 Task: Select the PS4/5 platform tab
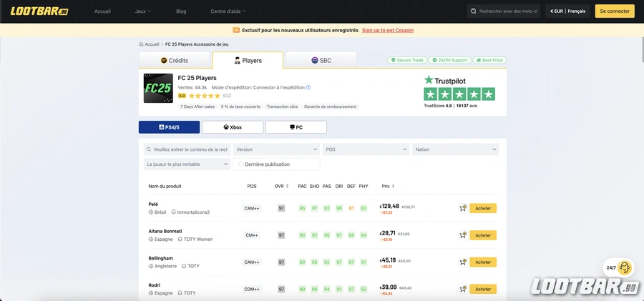169,127
